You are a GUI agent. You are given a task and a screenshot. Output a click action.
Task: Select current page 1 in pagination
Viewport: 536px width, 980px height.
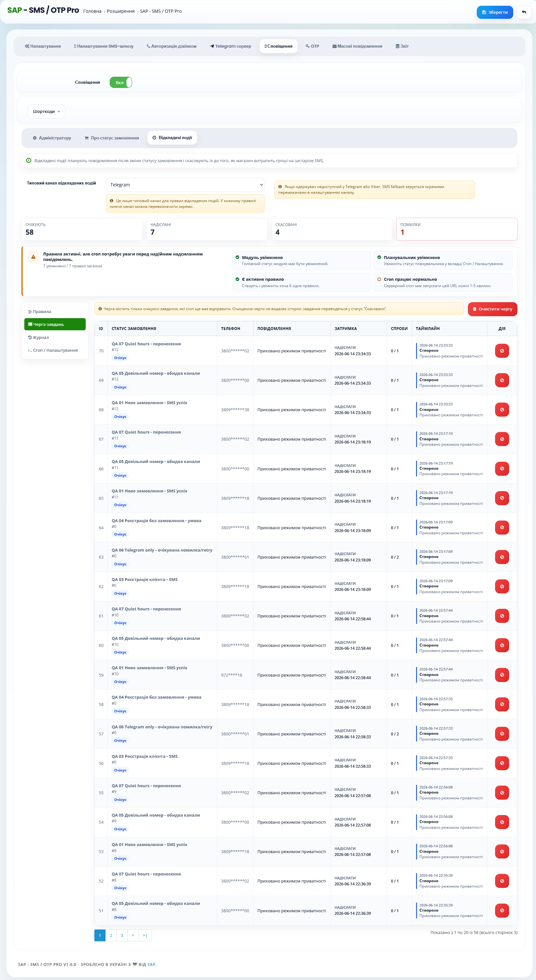[100, 936]
